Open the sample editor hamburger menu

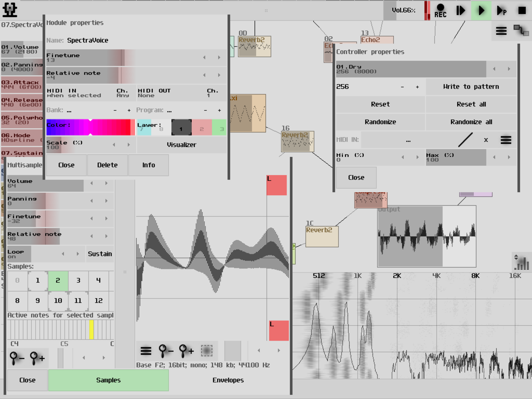click(146, 351)
